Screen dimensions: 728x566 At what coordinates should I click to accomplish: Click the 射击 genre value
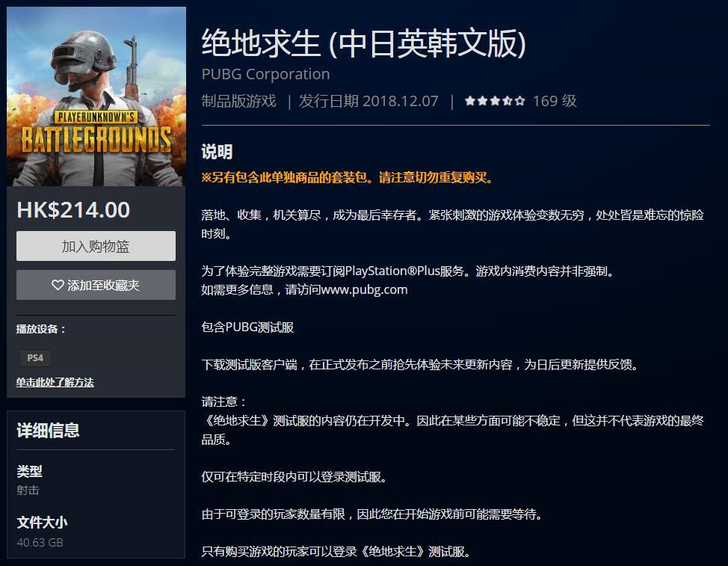pos(28,490)
